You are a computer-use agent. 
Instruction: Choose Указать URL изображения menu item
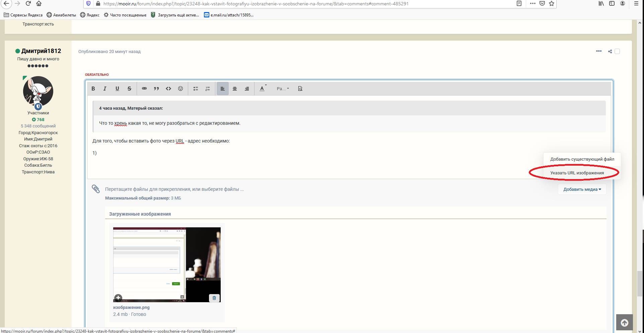(577, 173)
